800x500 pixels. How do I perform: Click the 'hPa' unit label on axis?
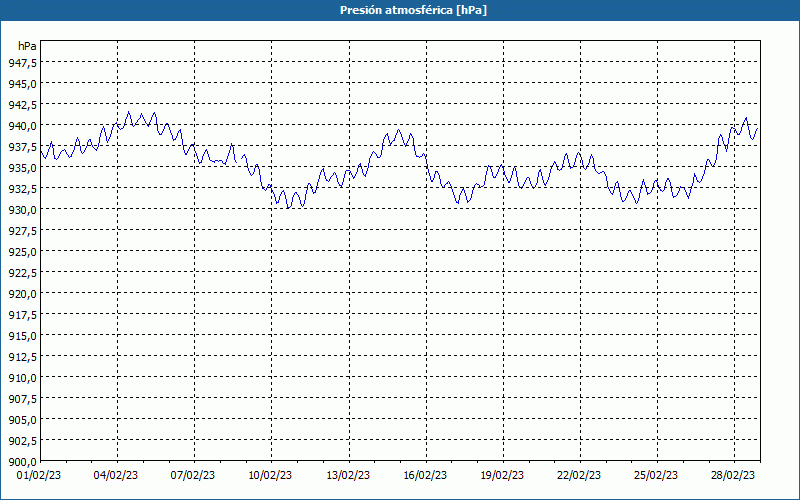click(27, 46)
